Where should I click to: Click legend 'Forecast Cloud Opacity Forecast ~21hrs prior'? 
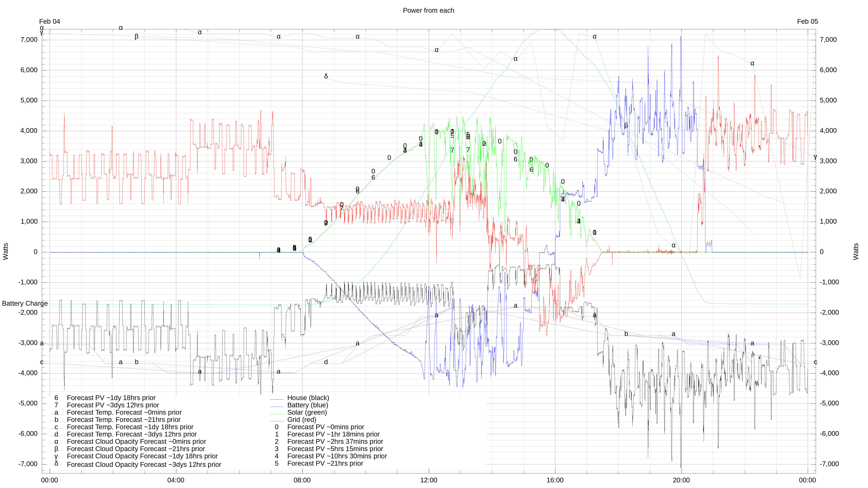136,449
